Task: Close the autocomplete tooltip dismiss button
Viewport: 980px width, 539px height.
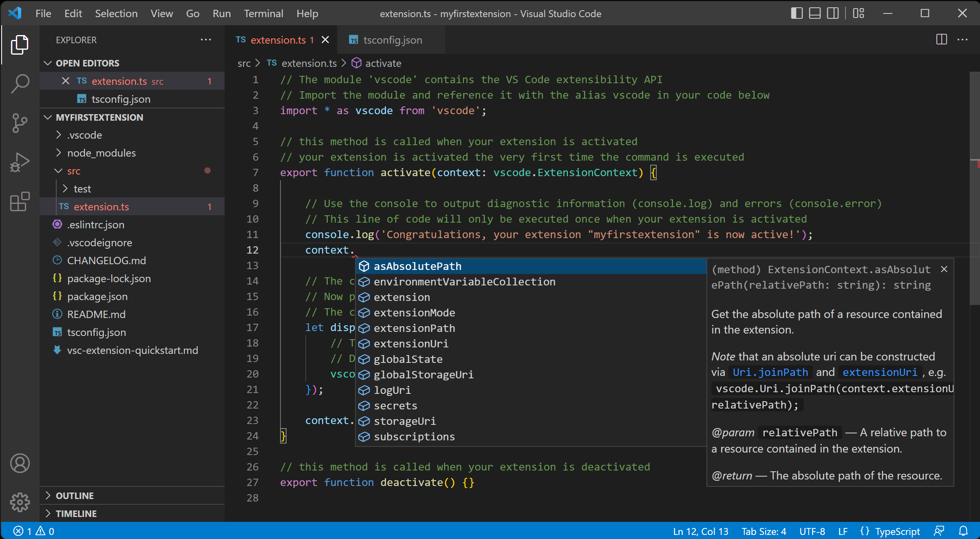Action: click(x=944, y=269)
